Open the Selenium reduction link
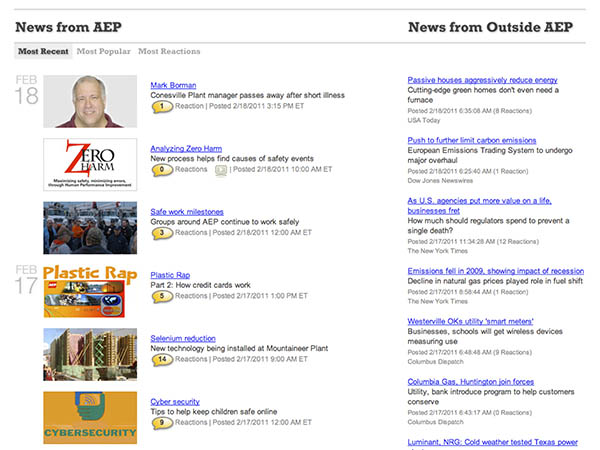This screenshot has width=600, height=450. [x=183, y=339]
